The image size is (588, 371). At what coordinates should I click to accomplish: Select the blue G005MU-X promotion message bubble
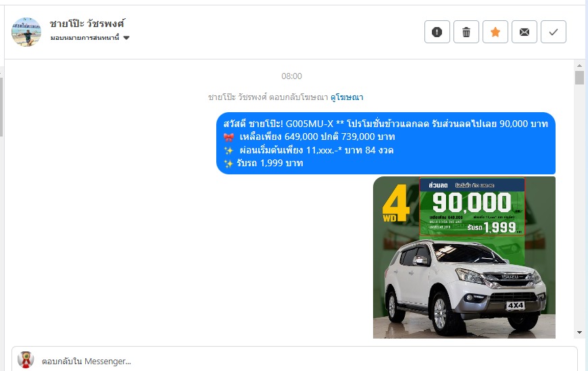tap(385, 143)
